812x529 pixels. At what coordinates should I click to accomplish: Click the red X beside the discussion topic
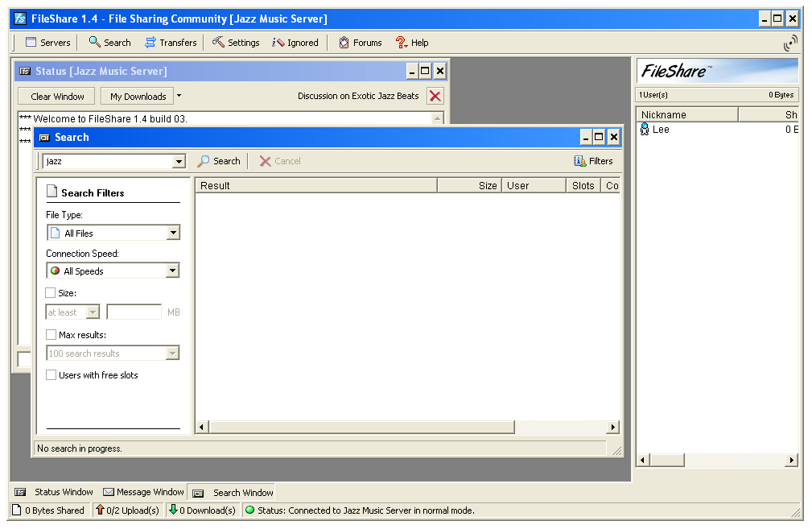435,96
